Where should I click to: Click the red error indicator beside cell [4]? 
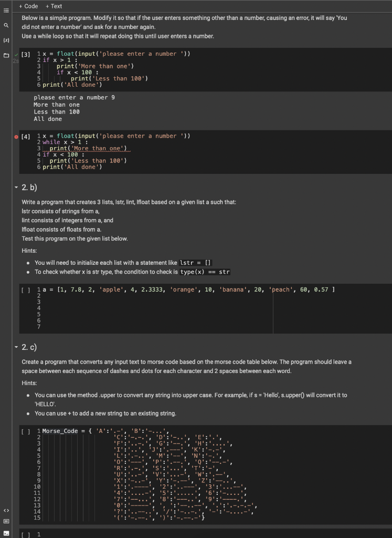16,137
